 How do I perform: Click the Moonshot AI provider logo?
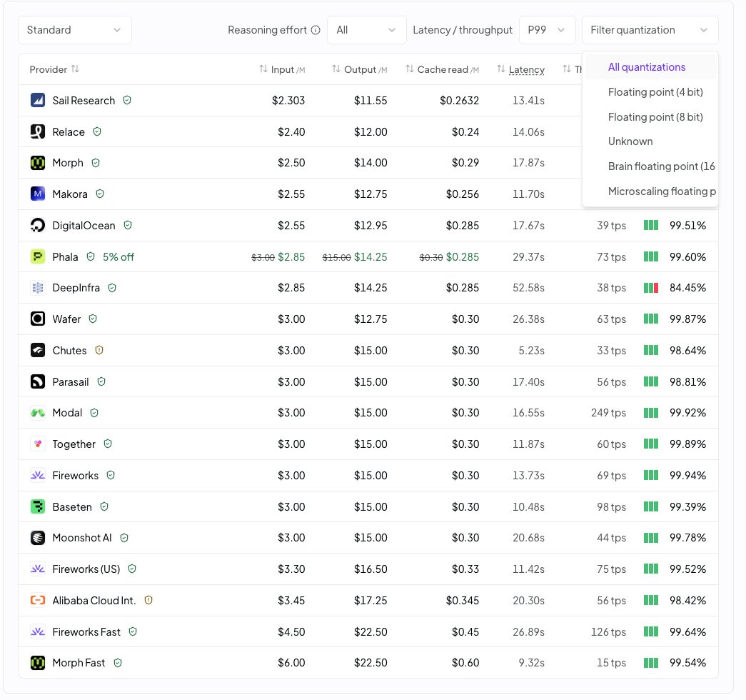point(38,538)
